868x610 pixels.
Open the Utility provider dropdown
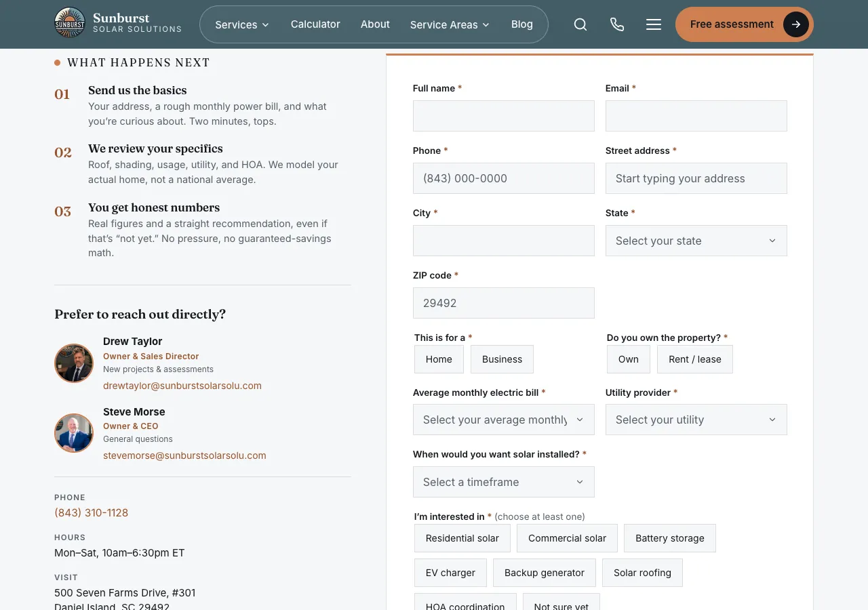coord(696,420)
